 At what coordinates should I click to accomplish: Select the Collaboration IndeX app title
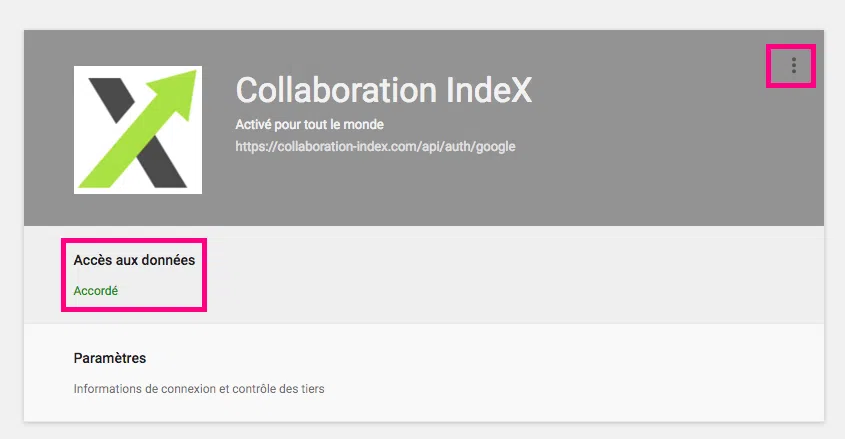point(384,89)
